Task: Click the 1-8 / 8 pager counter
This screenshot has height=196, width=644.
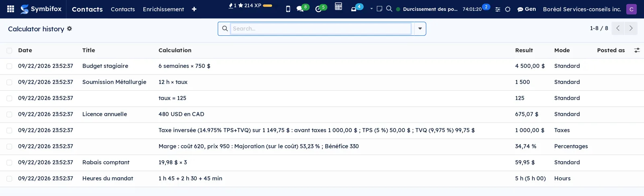Action: [x=599, y=28]
